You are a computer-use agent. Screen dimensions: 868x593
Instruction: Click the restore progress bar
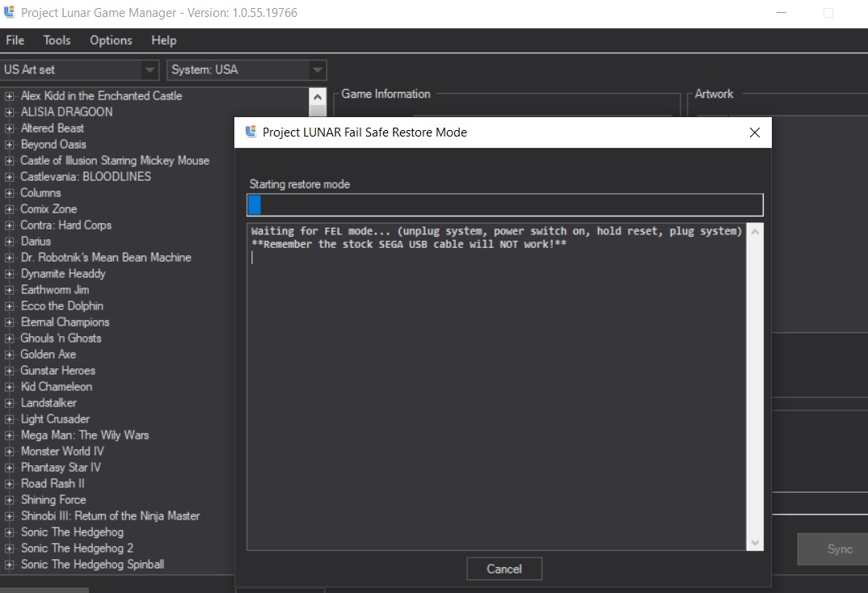(504, 204)
